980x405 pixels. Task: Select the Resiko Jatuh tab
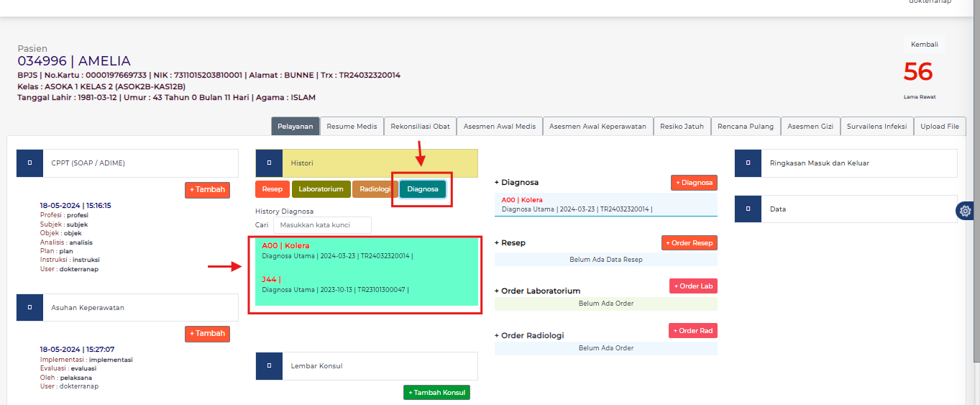click(x=682, y=127)
